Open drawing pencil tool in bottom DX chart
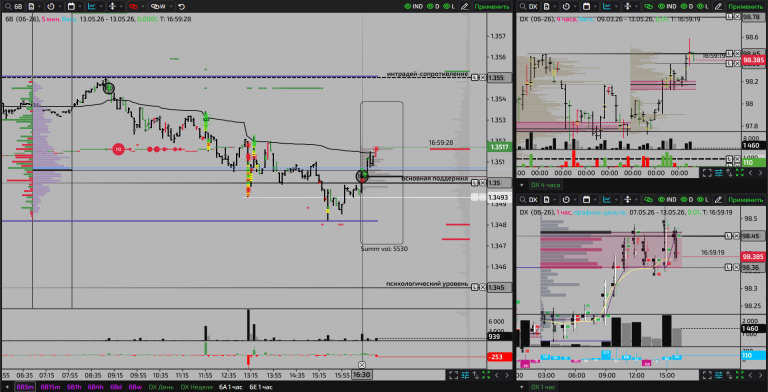 pos(718,199)
